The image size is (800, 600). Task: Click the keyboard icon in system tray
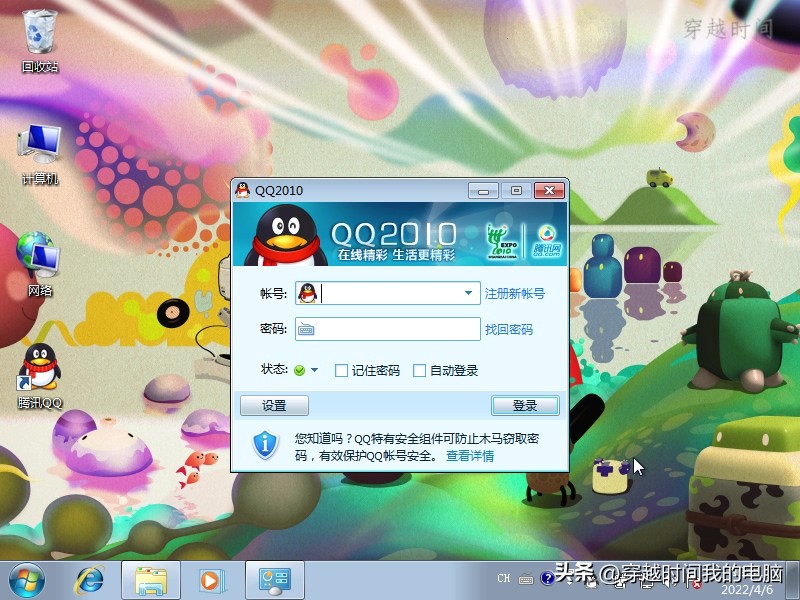(x=526, y=579)
